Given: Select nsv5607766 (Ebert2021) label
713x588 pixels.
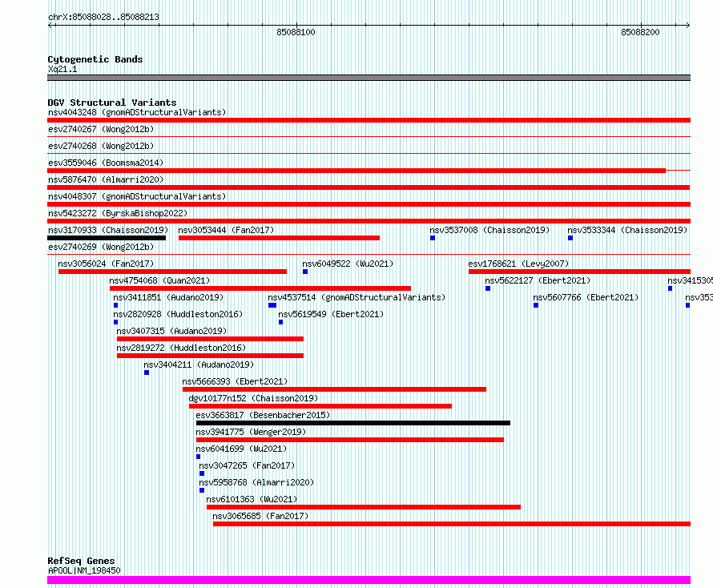Looking at the screenshot, I should pos(586,297).
